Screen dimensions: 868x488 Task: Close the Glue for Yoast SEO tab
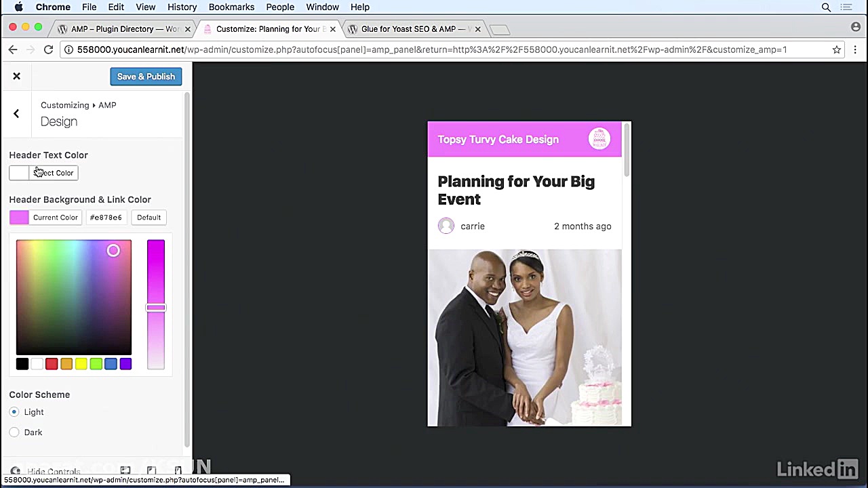click(478, 29)
